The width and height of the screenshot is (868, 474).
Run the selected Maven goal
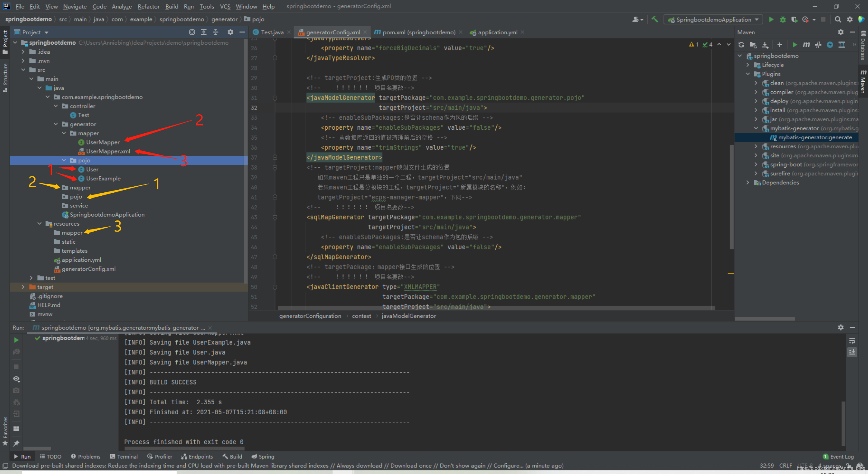coord(794,45)
